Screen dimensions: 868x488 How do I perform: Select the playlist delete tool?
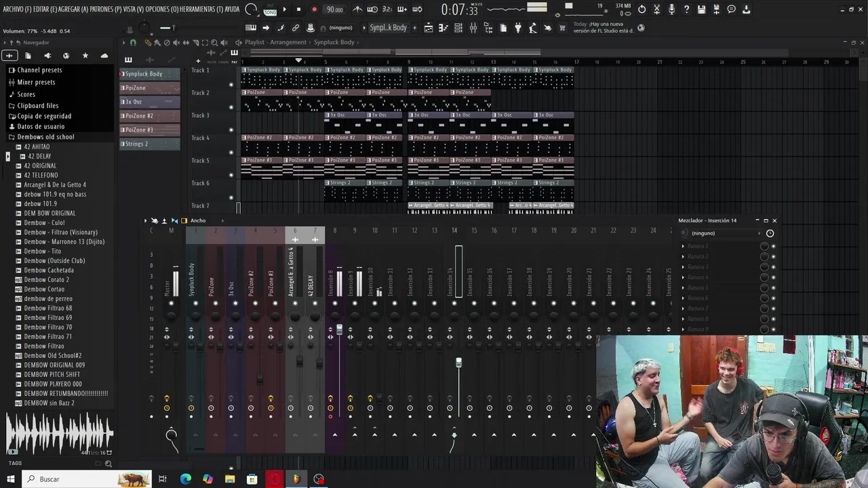pos(167,43)
